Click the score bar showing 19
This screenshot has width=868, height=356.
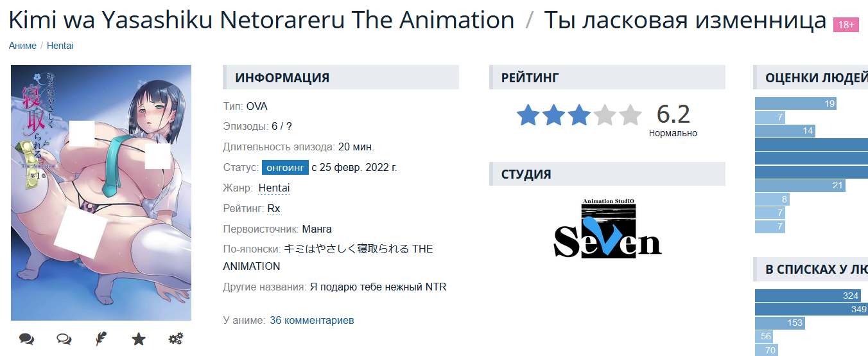click(795, 103)
